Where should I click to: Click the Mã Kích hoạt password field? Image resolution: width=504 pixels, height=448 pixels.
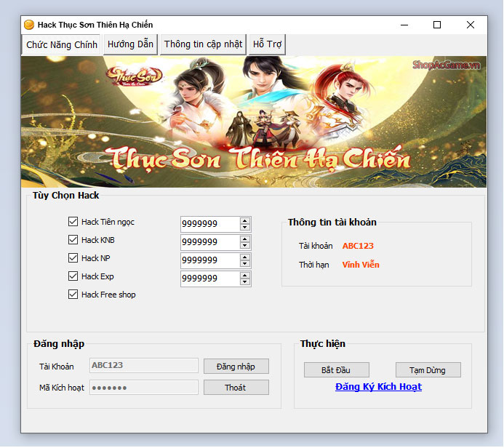144,387
